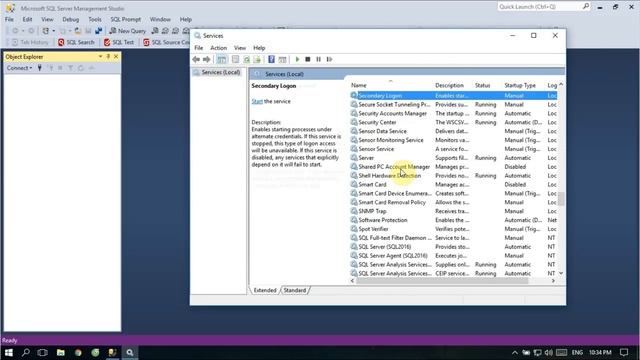Open Task View on the taskbar
Screen dimensions: 640x360
(x=42, y=352)
